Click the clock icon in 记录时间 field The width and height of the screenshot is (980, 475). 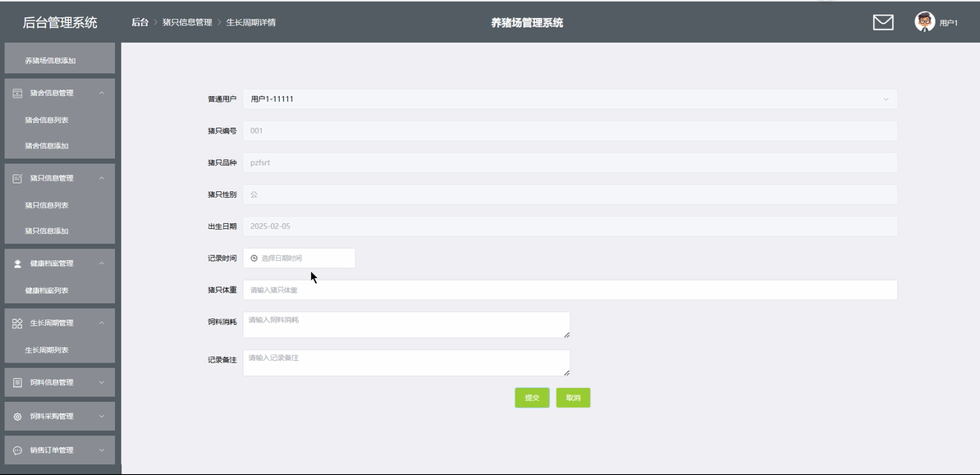coord(254,258)
